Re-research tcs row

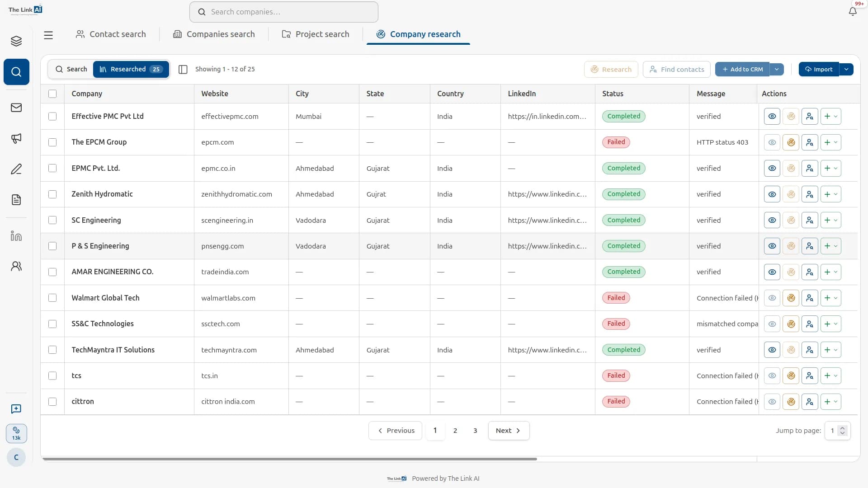click(x=791, y=376)
